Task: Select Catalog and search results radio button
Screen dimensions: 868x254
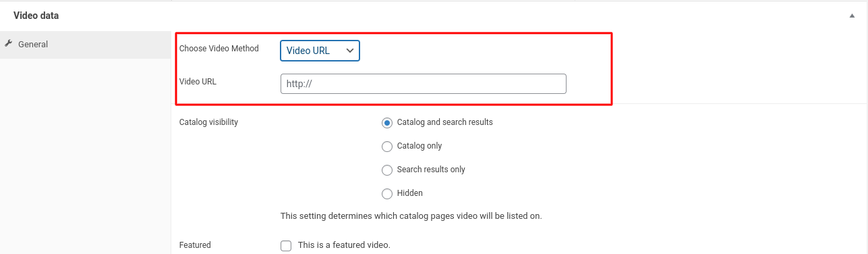Action: pyautogui.click(x=387, y=123)
